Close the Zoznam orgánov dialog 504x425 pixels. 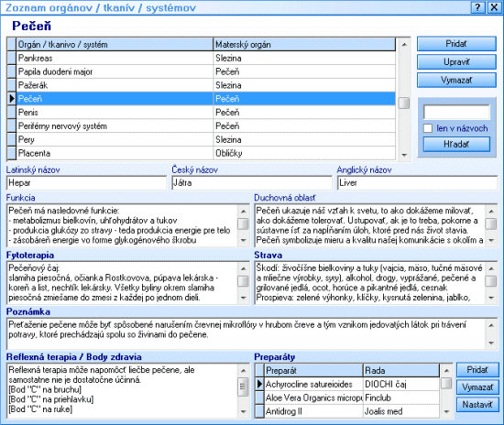[x=493, y=7]
